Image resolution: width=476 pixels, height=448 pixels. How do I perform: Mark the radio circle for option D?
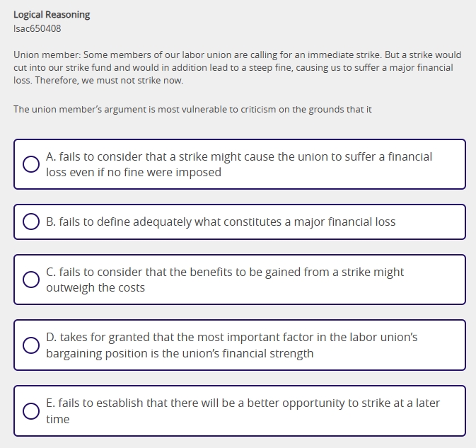pyautogui.click(x=31, y=345)
